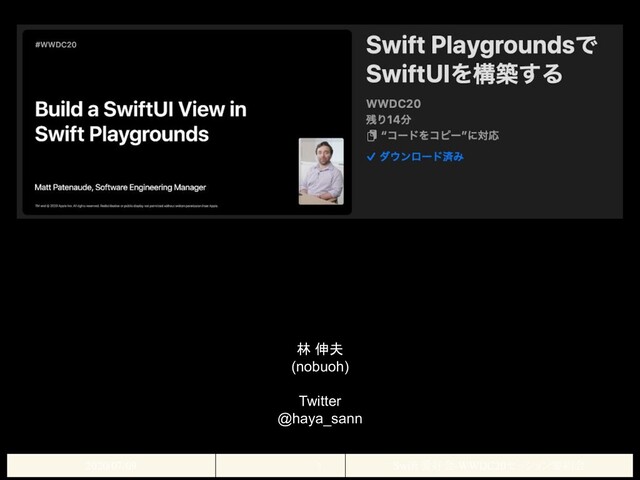Screen dimensions: 640x480
Task: Click the footer cell showing the date
Action: [111, 465]
